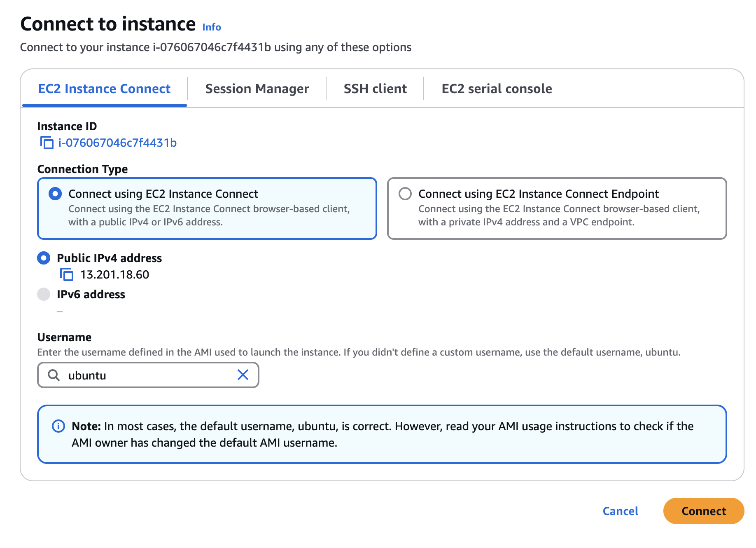This screenshot has height=548, width=756.
Task: Click the Username field label
Action: [64, 337]
